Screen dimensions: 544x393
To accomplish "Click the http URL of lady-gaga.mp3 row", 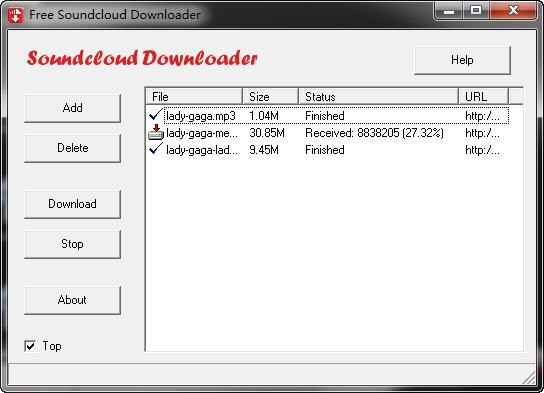I will tap(482, 116).
